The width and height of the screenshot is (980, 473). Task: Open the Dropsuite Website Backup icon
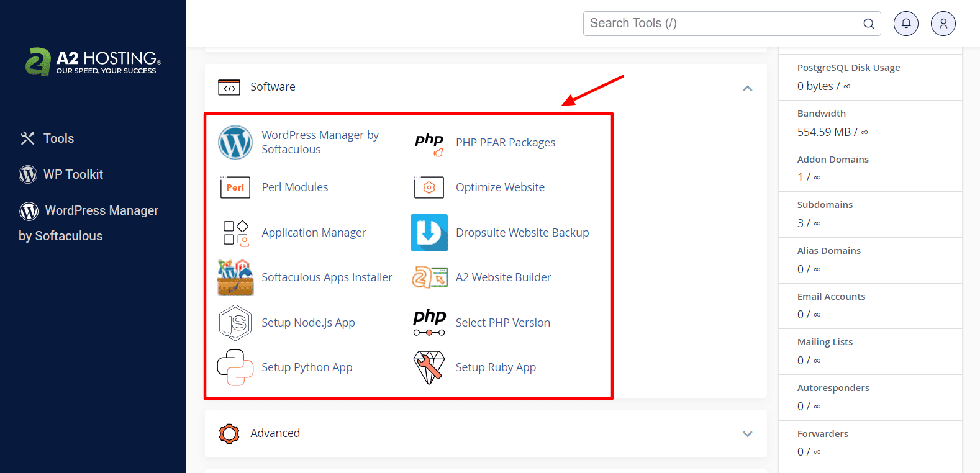[x=429, y=233]
